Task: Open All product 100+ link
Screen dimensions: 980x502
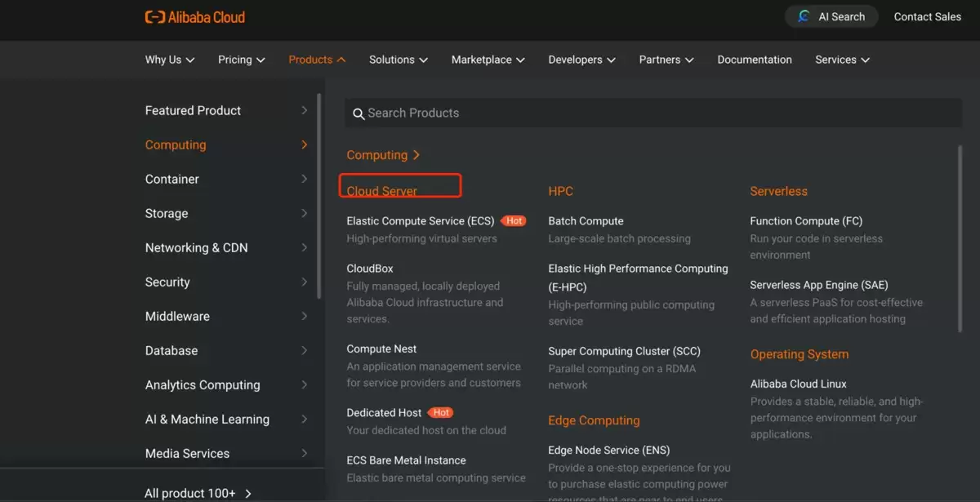Action: pos(198,493)
